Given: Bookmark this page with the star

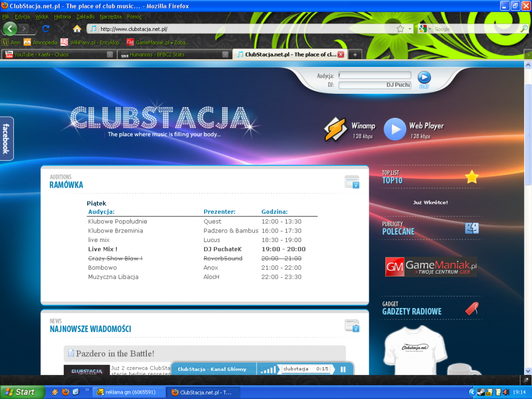Looking at the screenshot, I should (x=400, y=29).
